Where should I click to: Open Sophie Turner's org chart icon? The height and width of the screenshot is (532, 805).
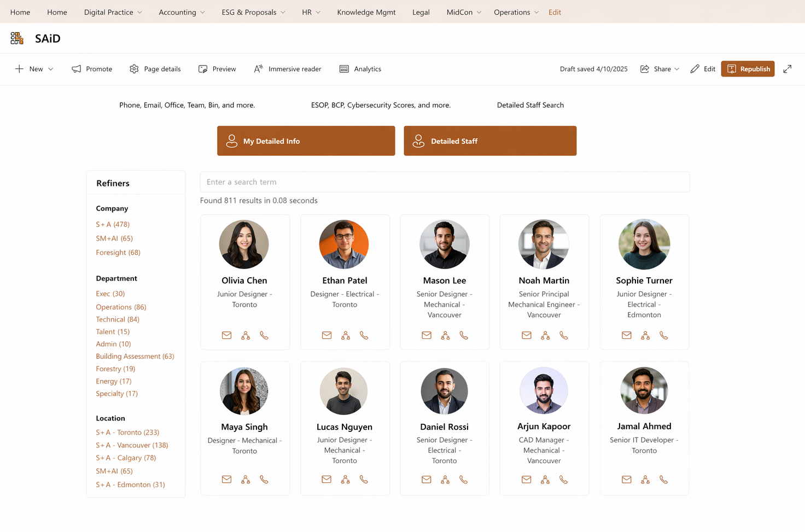(645, 335)
